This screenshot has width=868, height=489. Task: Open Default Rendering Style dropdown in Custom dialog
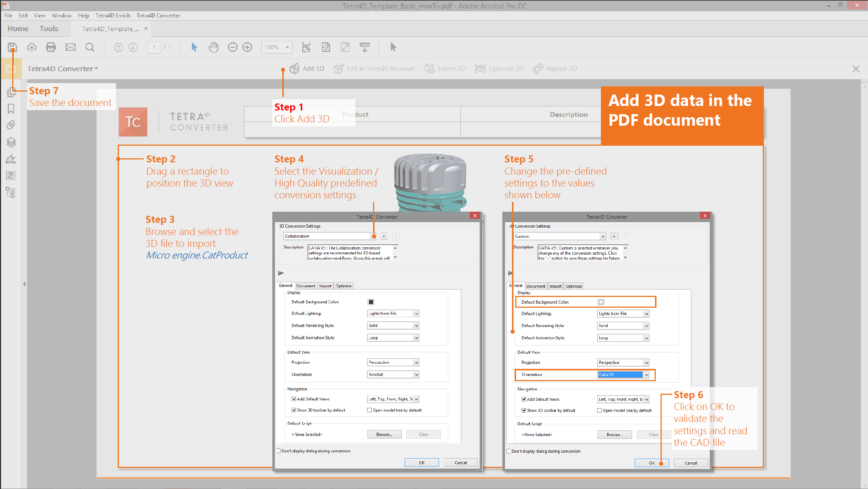click(623, 326)
